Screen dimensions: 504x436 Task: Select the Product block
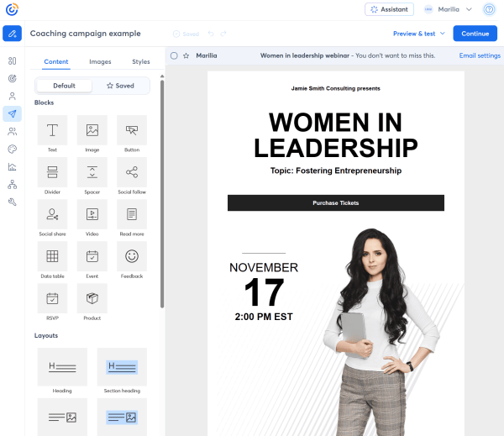[92, 298]
